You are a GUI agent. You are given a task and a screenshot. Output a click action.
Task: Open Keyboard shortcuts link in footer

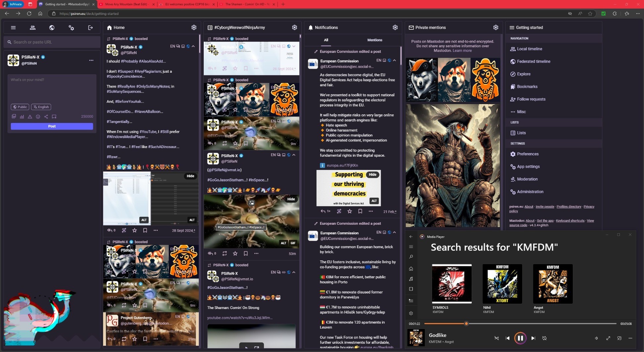tap(570, 221)
